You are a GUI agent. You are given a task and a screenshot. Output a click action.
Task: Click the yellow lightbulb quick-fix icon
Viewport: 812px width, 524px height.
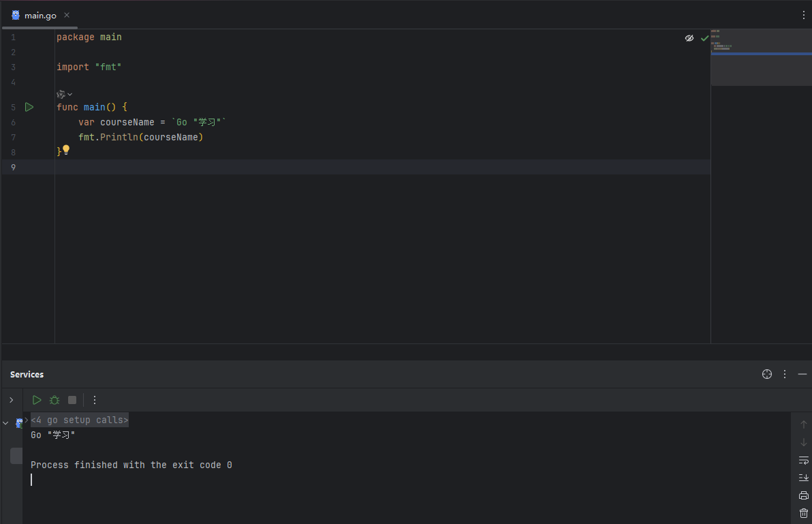[66, 149]
